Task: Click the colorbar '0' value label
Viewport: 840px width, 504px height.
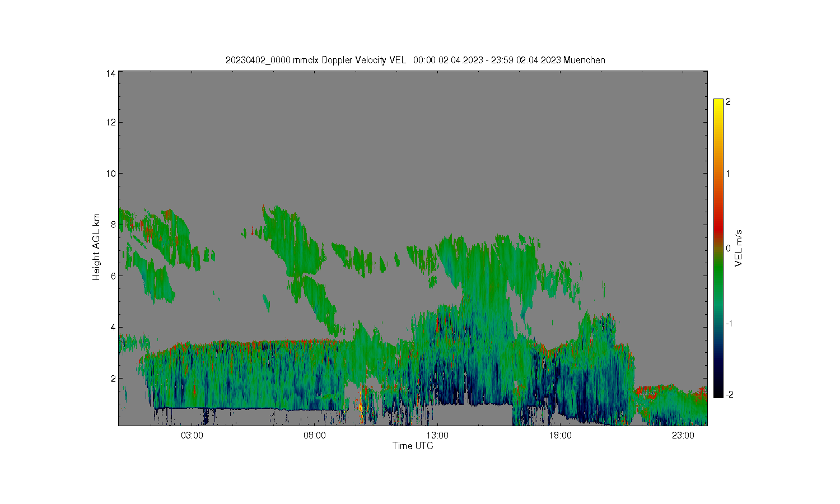Action: point(728,249)
